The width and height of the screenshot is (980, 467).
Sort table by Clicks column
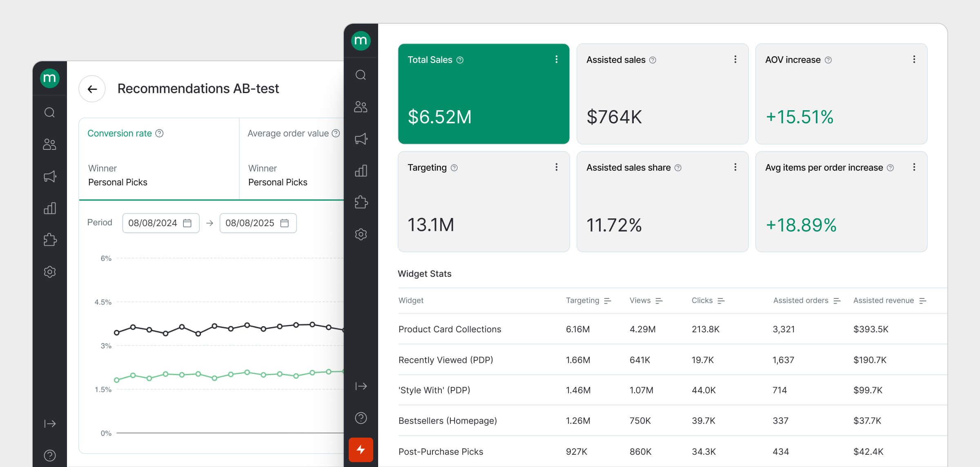click(721, 301)
